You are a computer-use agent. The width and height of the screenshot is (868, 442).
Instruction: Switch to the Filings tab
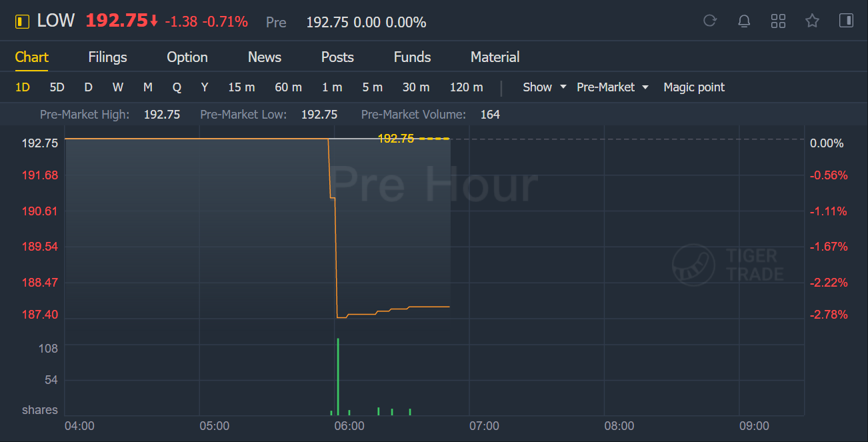pyautogui.click(x=107, y=57)
